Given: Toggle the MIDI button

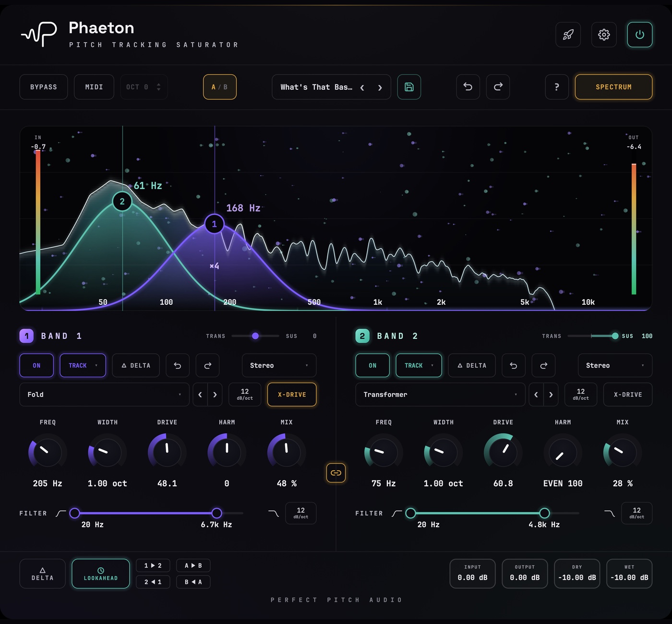Looking at the screenshot, I should 94,87.
